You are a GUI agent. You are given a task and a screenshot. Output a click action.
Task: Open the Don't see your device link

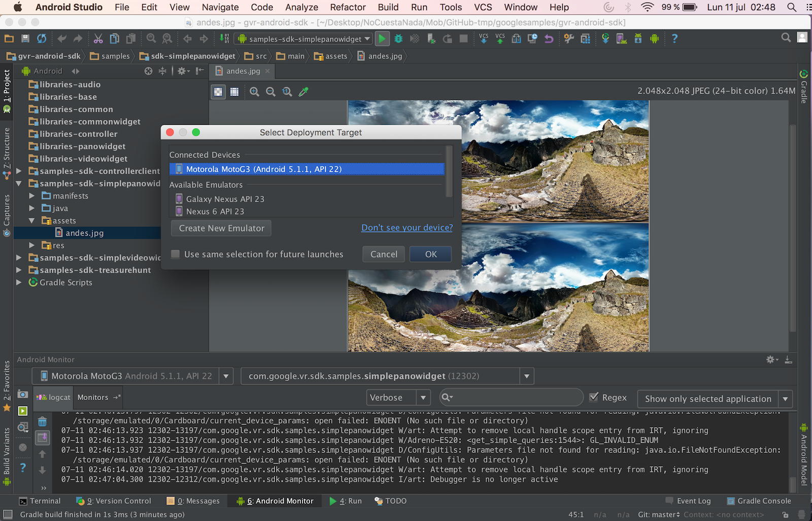pyautogui.click(x=407, y=228)
